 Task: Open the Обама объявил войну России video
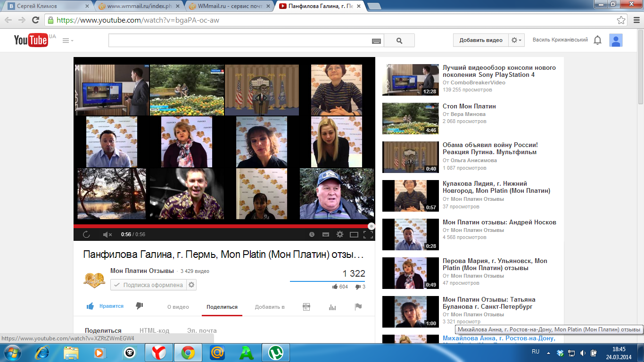[490, 148]
